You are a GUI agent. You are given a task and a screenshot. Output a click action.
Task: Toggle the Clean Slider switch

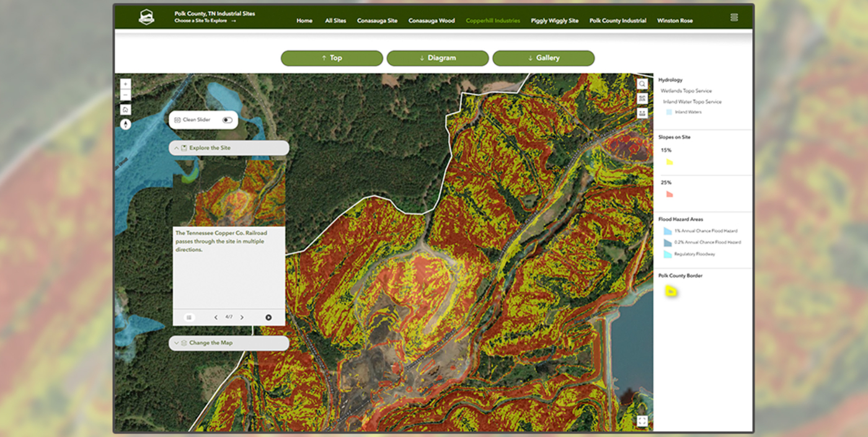coord(228,120)
